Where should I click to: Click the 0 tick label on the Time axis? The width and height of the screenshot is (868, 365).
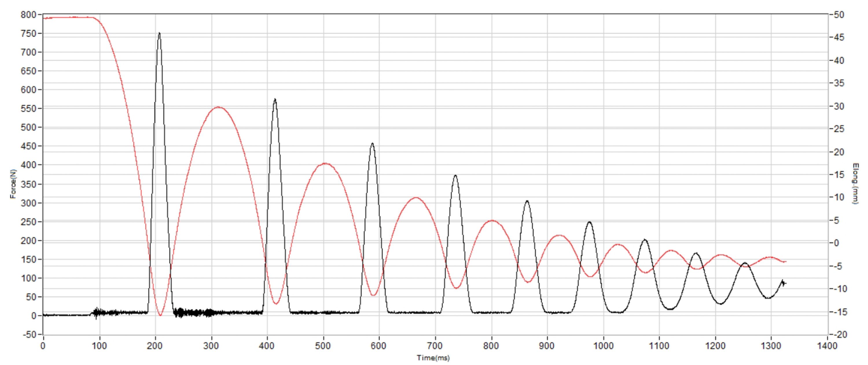(43, 346)
